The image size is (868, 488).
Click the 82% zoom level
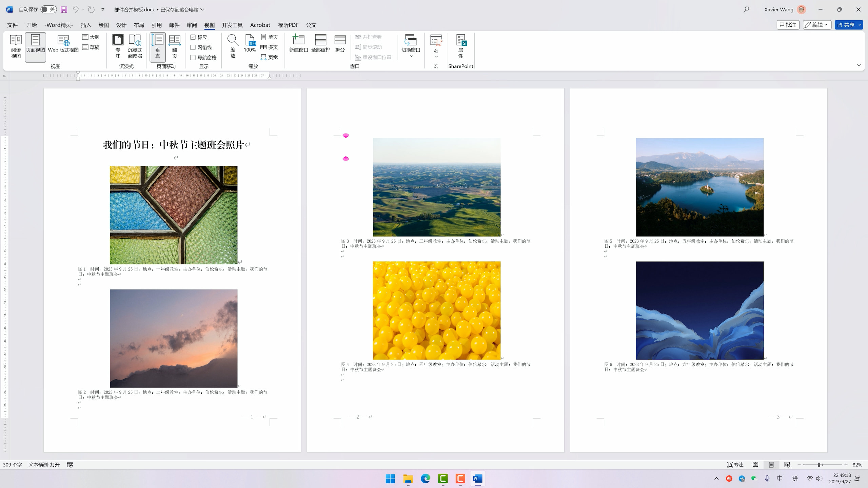point(857,465)
